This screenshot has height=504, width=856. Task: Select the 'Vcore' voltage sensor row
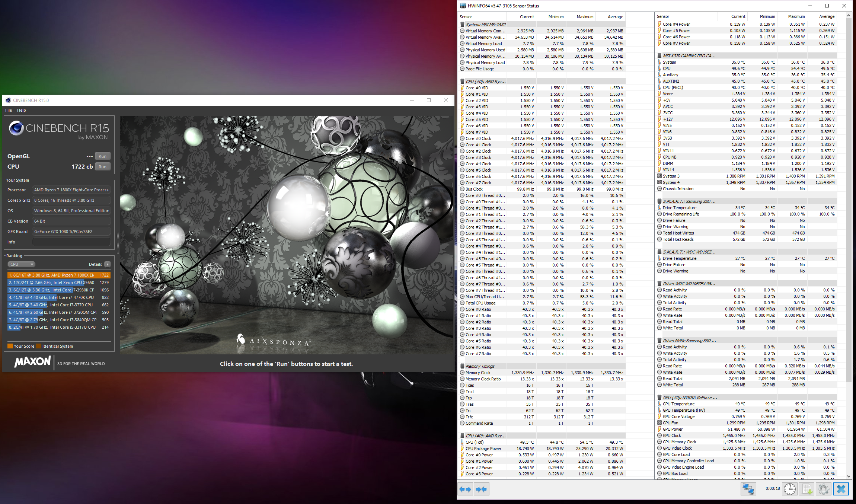(x=747, y=94)
